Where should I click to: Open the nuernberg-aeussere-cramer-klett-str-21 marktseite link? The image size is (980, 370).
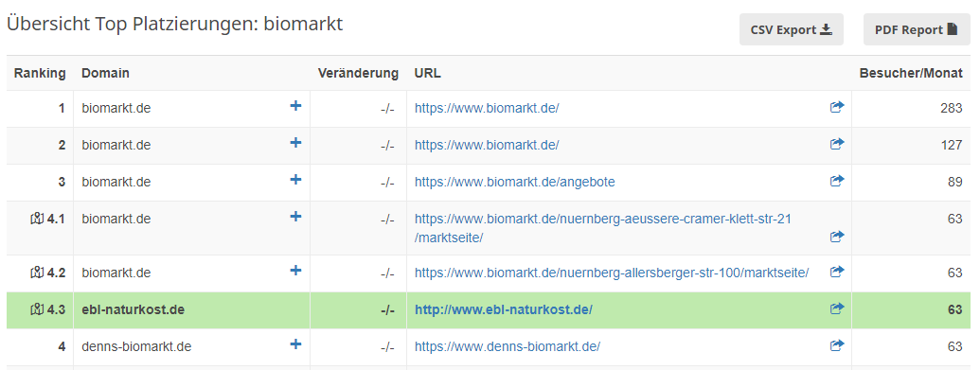click(603, 228)
